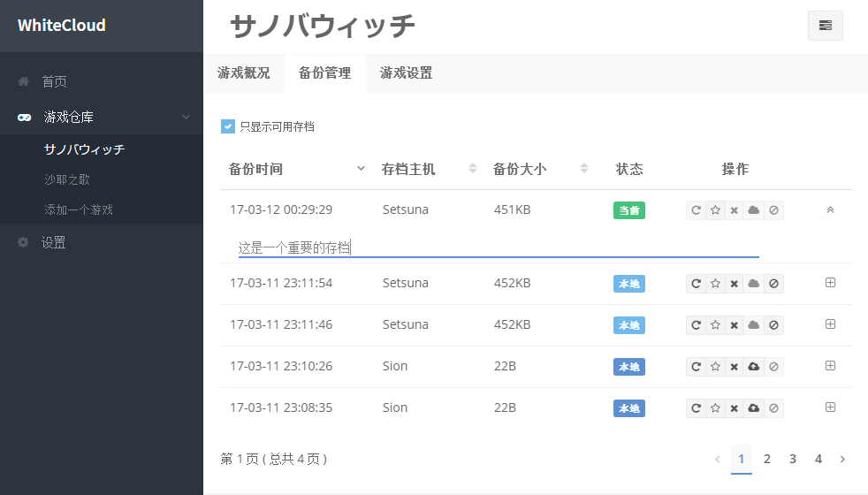Click restore icon for 23:11:54 backup
The width and height of the screenshot is (868, 495).
[696, 284]
